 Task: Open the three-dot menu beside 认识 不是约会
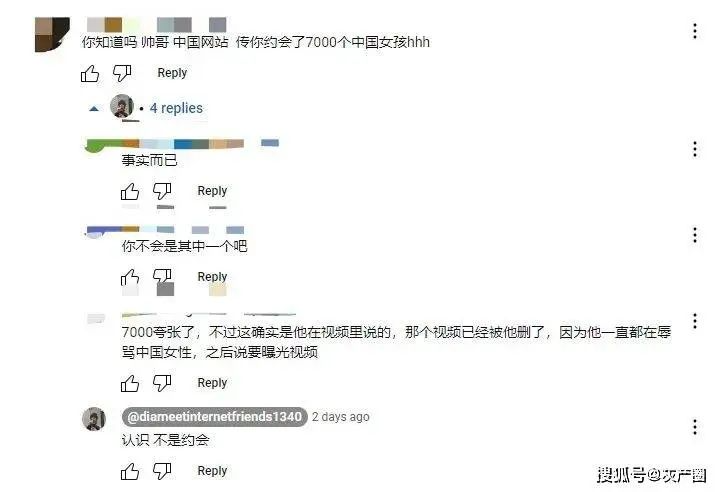click(x=694, y=427)
